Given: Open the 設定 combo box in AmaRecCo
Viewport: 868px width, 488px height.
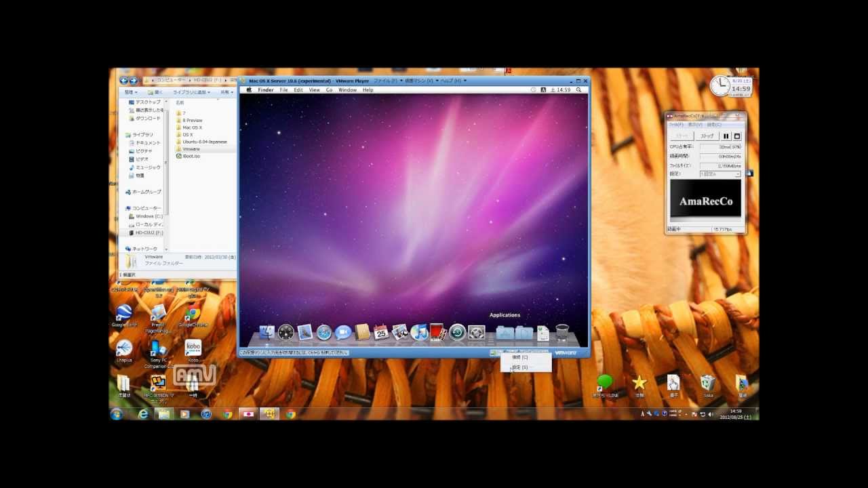Looking at the screenshot, I should (720, 174).
